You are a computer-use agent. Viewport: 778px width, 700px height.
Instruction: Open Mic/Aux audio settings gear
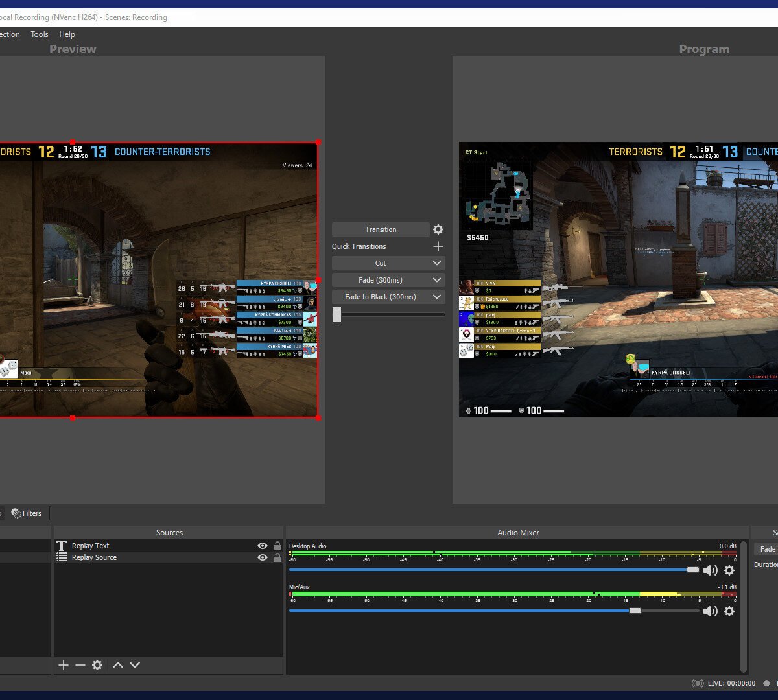pos(729,611)
